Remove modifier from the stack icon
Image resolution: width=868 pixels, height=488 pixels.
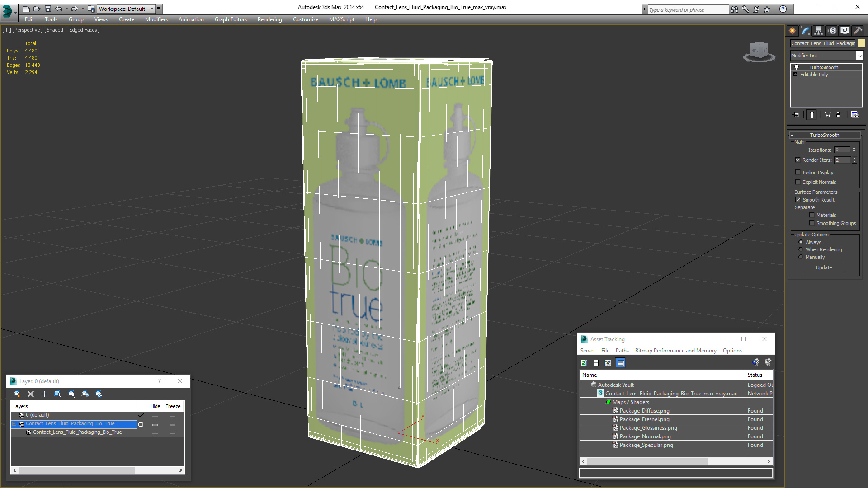pos(839,115)
